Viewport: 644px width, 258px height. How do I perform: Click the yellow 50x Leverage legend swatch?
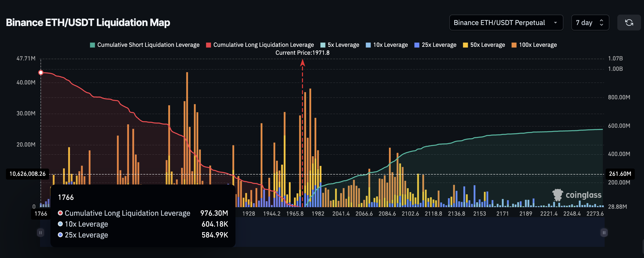tap(466, 45)
